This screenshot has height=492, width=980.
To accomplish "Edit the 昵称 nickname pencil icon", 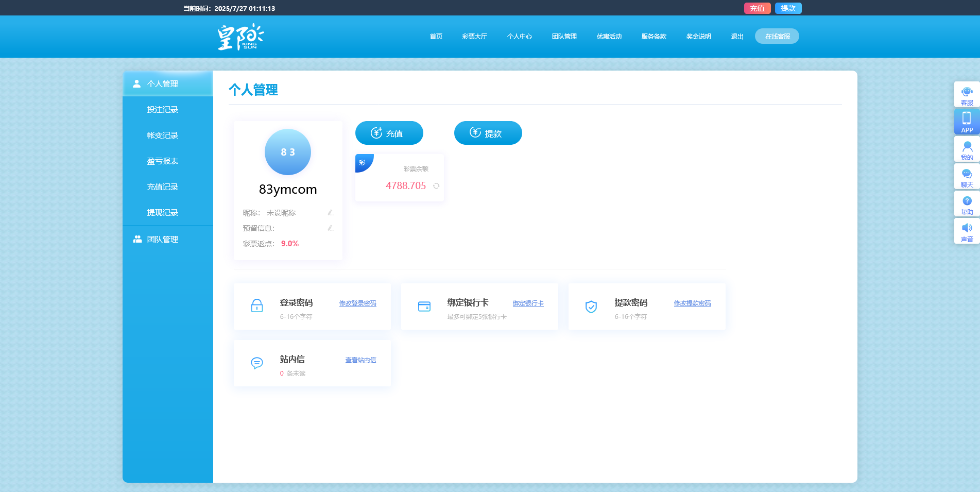I will point(331,212).
